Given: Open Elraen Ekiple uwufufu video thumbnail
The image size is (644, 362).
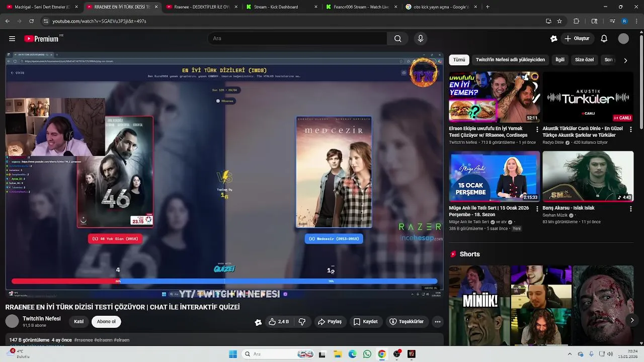Looking at the screenshot, I should click(x=495, y=97).
